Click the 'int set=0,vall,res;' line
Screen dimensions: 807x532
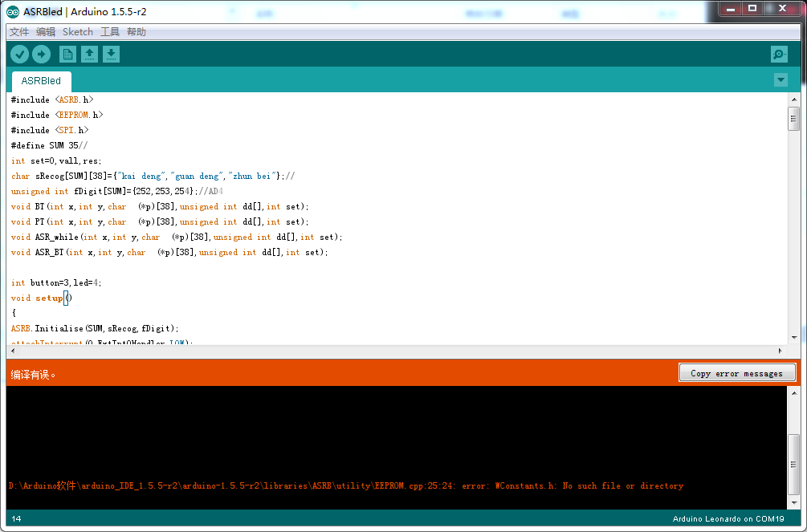coord(56,161)
